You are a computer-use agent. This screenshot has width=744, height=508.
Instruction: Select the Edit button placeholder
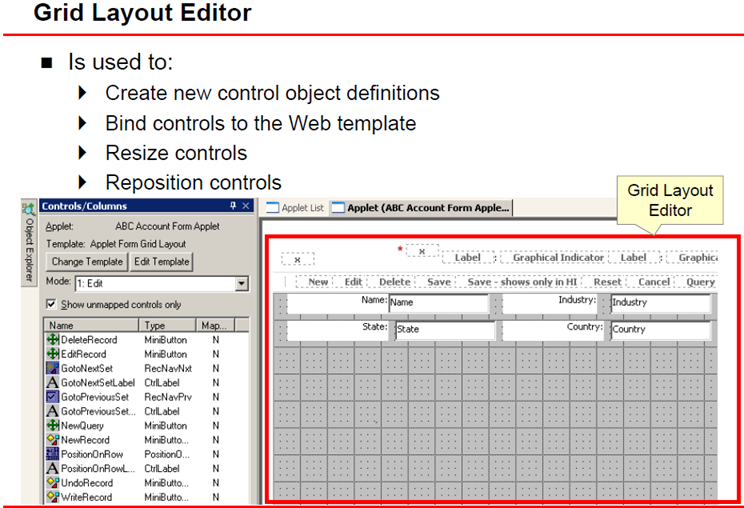353,282
